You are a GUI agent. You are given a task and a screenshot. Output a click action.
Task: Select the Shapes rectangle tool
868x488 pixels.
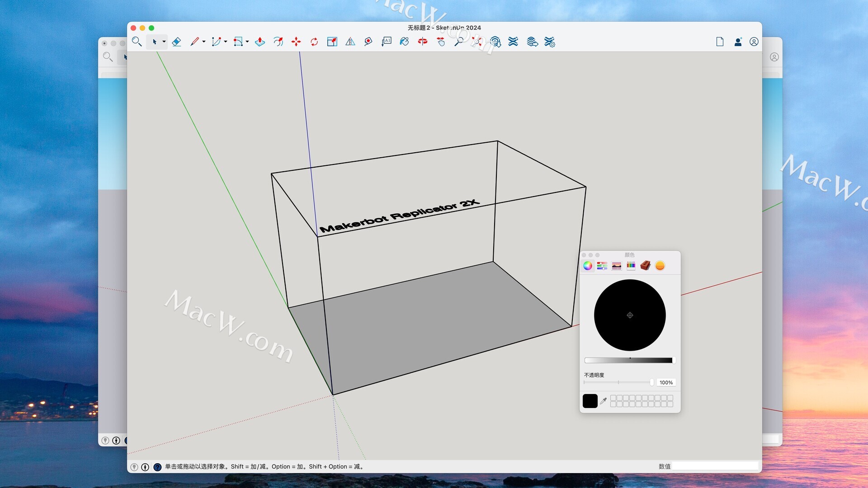[x=238, y=42]
